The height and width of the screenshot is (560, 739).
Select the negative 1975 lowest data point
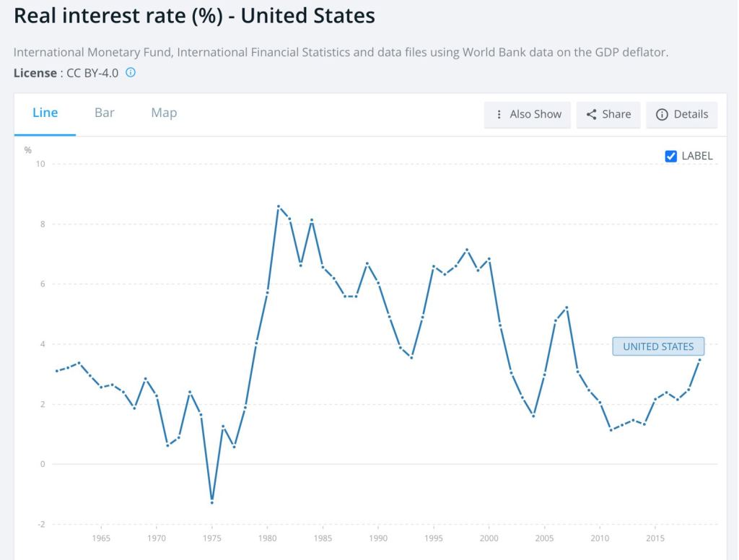pos(212,502)
